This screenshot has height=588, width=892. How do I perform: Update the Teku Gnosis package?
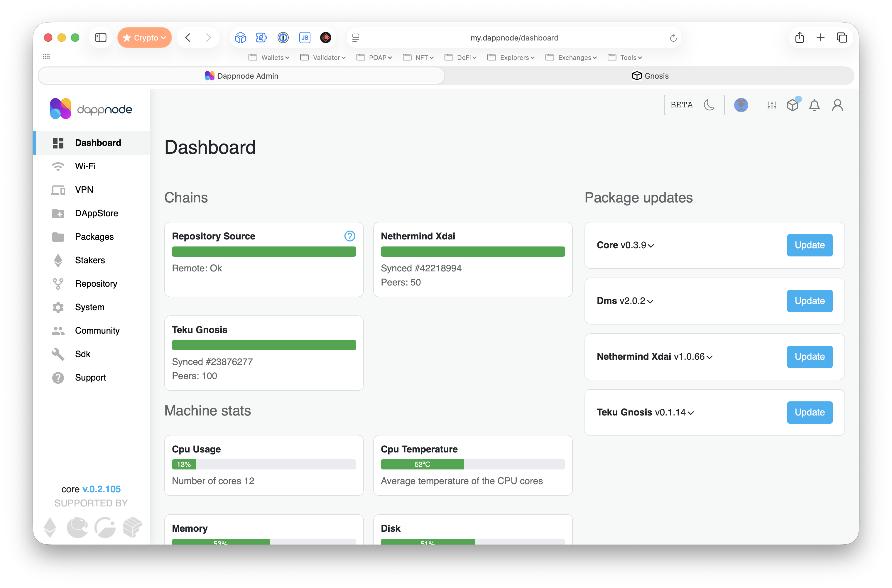pyautogui.click(x=810, y=412)
